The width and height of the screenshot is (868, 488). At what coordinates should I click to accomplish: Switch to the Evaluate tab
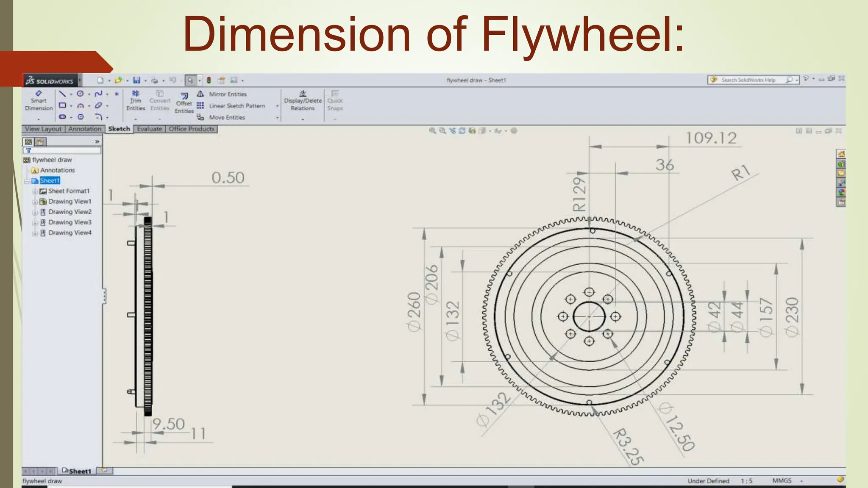149,129
